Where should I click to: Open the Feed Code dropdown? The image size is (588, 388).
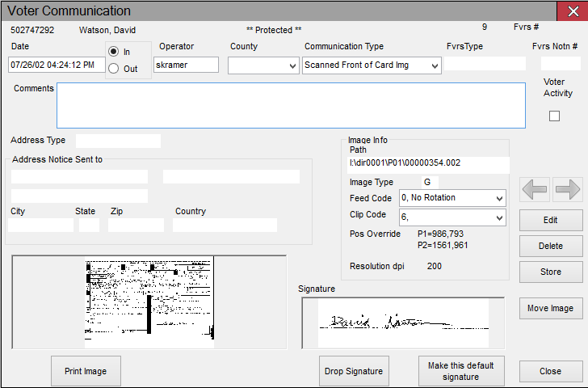pyautogui.click(x=451, y=198)
